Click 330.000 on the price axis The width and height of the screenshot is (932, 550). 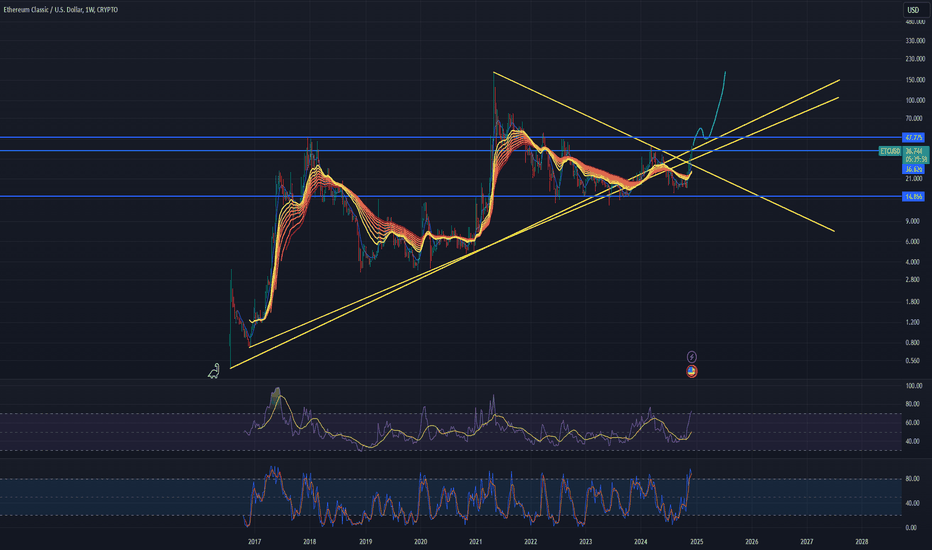tap(915, 40)
